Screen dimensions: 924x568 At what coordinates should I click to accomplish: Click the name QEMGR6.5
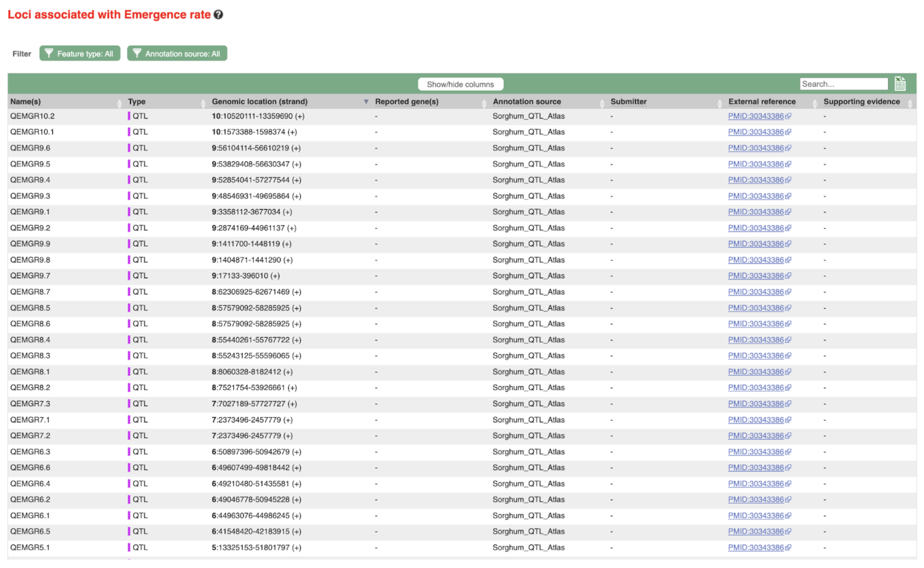pyautogui.click(x=30, y=531)
